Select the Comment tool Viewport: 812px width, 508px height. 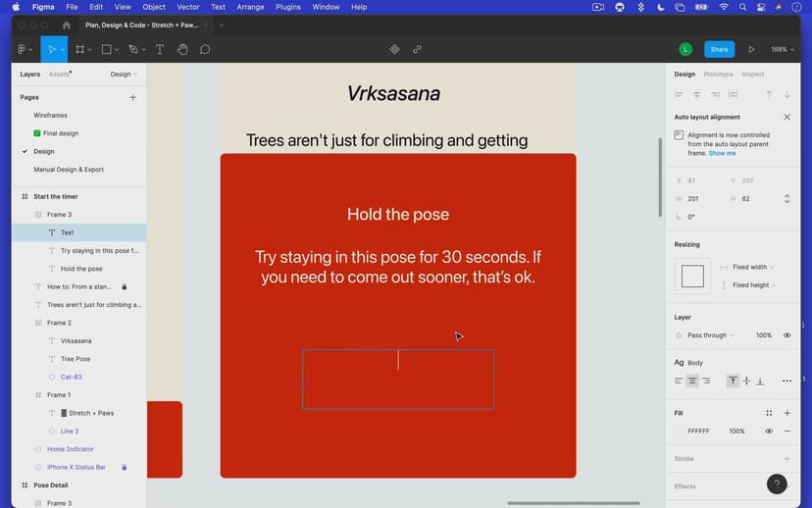pyautogui.click(x=205, y=49)
